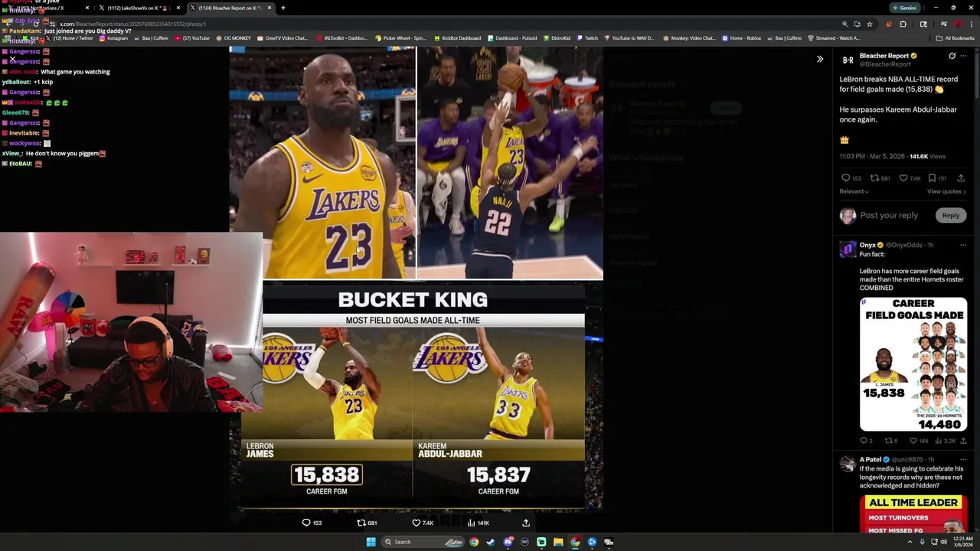Open Google Chrome from the taskbar
The height and width of the screenshot is (551, 980).
coord(474,542)
